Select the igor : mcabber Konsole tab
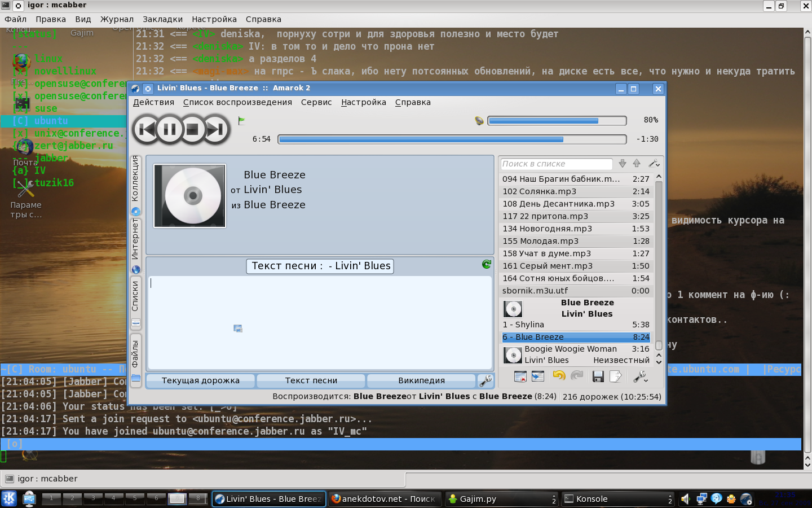The width and height of the screenshot is (812, 508). coord(203,479)
